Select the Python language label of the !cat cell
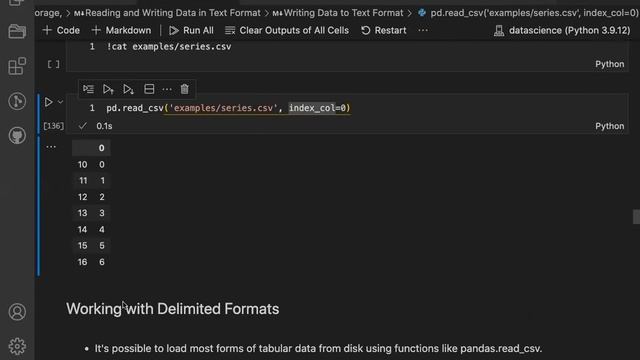This screenshot has height=360, width=640. [609, 64]
